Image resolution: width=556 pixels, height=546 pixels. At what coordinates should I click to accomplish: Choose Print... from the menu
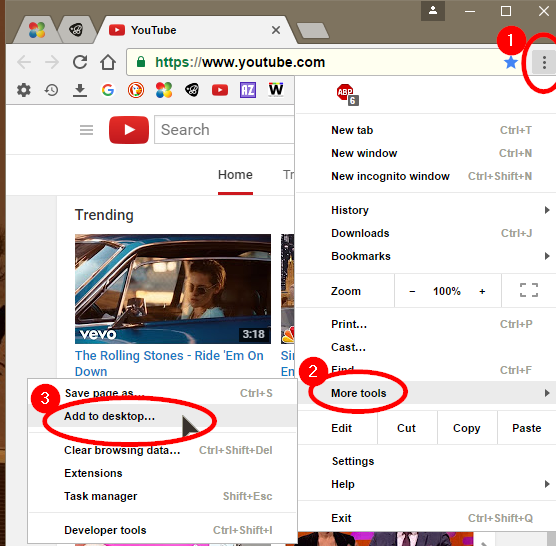tap(426, 324)
